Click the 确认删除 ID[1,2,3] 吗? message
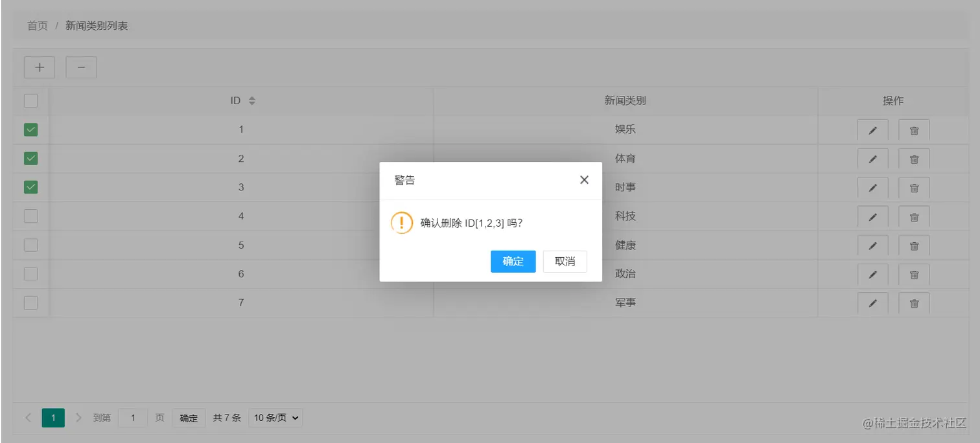The image size is (980, 443). coord(472,223)
